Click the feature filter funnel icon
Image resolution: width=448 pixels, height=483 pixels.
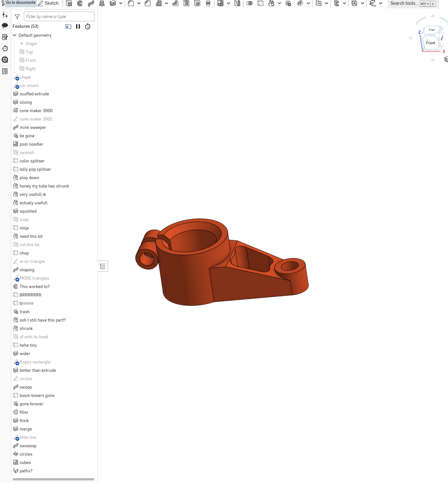pyautogui.click(x=17, y=17)
